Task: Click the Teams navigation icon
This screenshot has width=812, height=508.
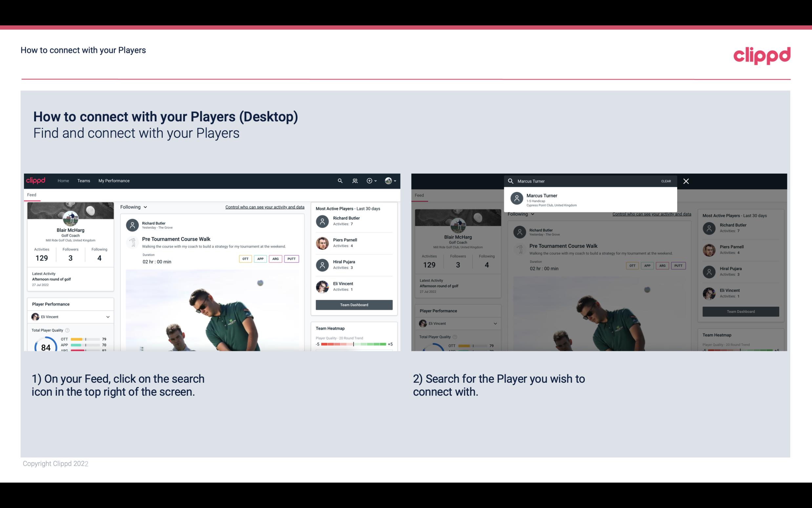Action: (x=83, y=180)
